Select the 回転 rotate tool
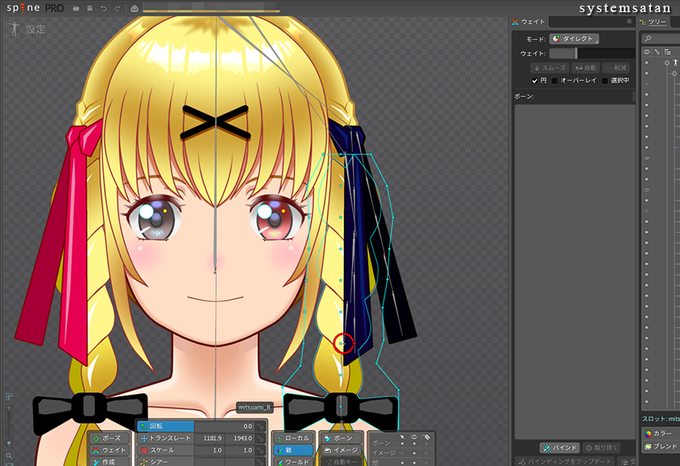This screenshot has height=466, width=680. pyautogui.click(x=166, y=427)
